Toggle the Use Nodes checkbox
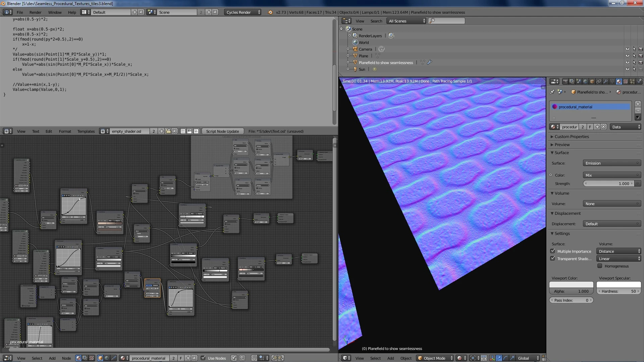 tap(203, 358)
